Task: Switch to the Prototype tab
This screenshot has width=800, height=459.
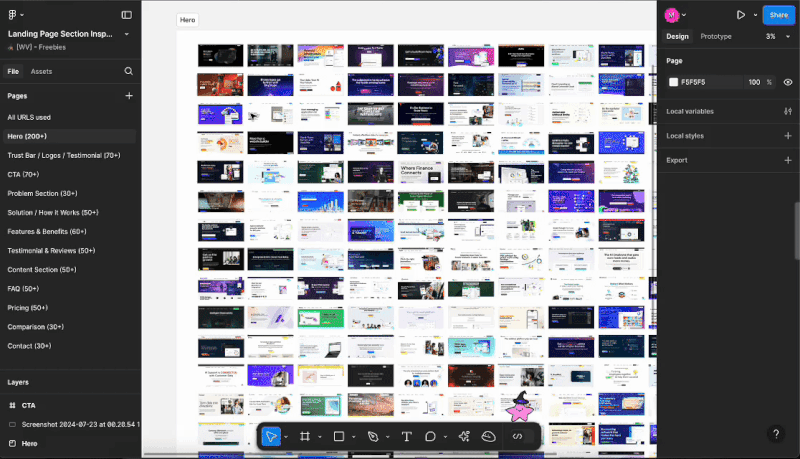Action: point(716,37)
